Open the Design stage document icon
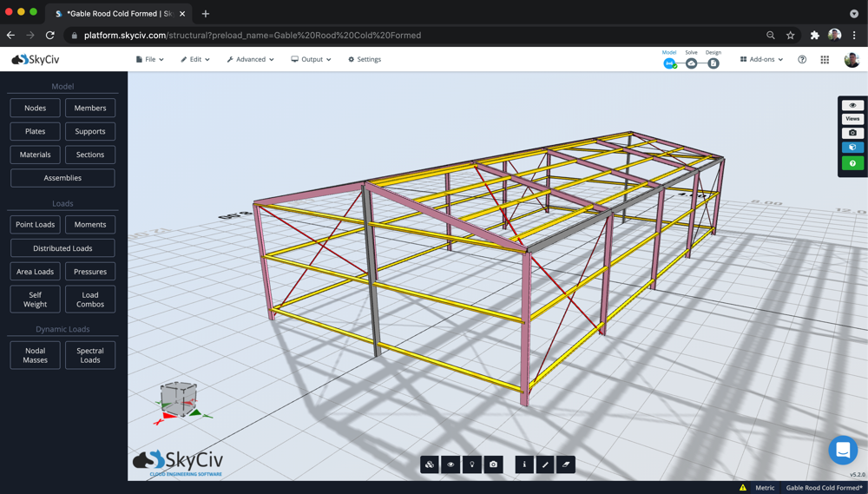868x494 pixels. click(713, 63)
